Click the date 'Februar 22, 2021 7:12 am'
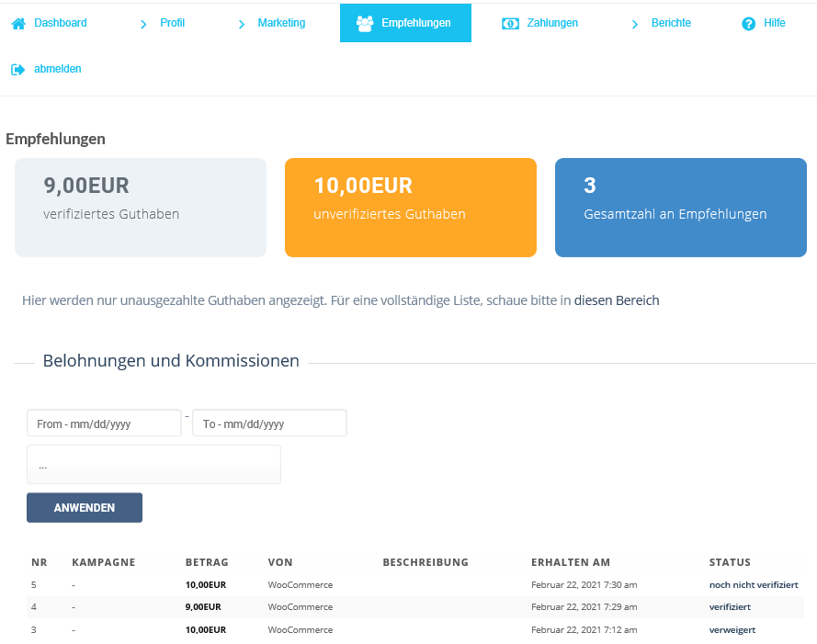817x644 pixels. pyautogui.click(x=584, y=630)
